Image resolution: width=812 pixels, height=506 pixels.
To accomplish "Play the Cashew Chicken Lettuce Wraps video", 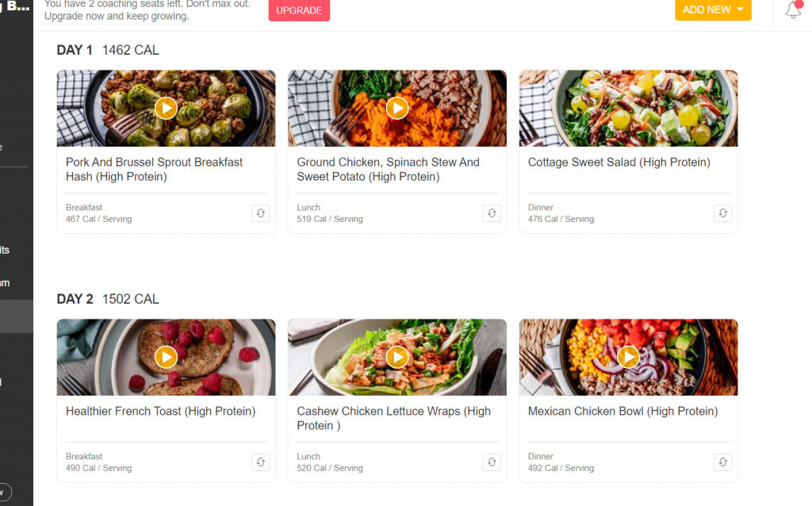I will pyautogui.click(x=397, y=357).
